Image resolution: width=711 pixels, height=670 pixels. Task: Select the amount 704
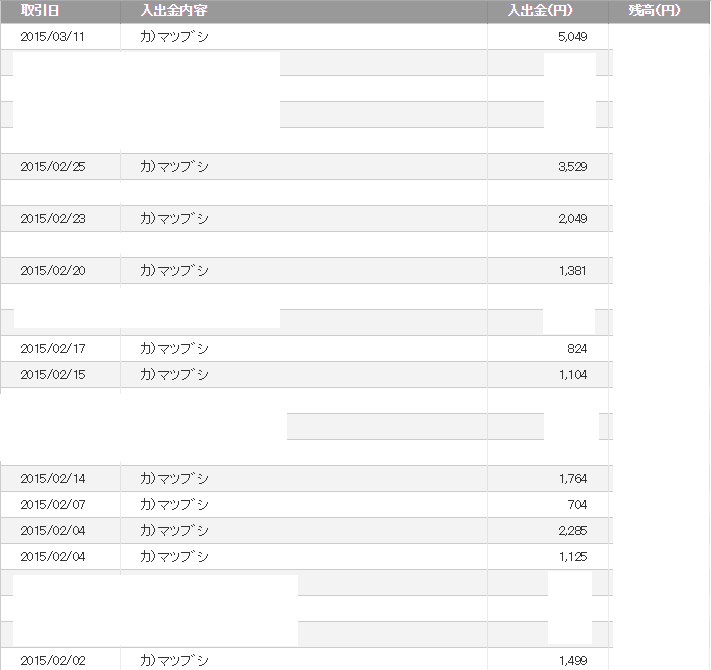(x=577, y=505)
